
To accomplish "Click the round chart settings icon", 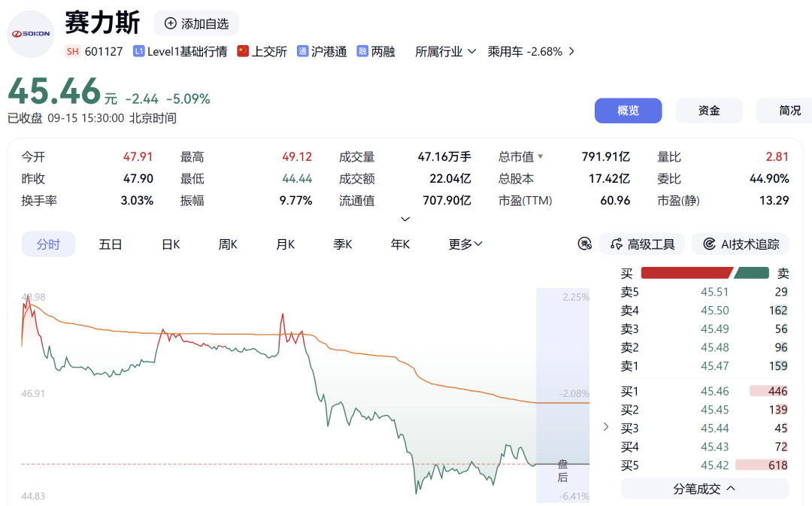I will 585,244.
